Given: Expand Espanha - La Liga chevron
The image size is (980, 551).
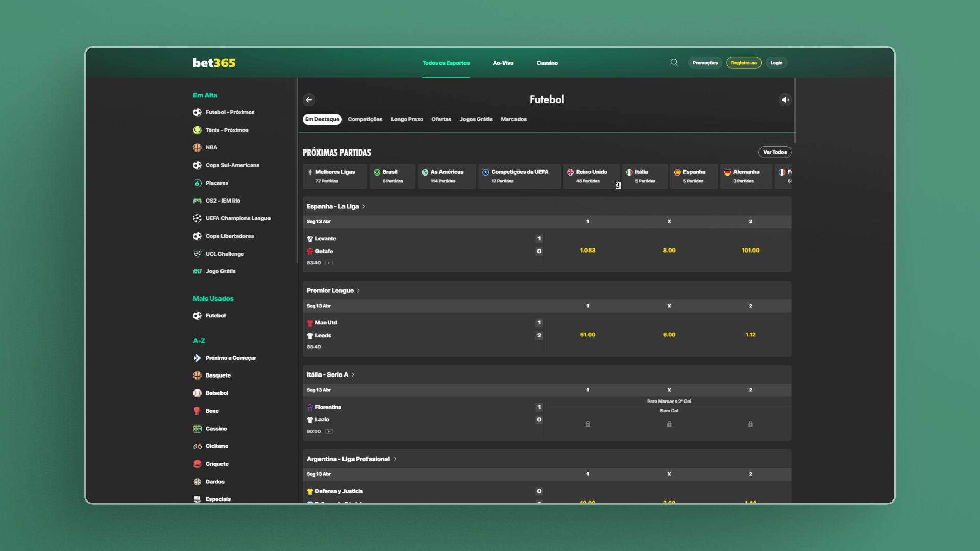Looking at the screenshot, I should 363,207.
